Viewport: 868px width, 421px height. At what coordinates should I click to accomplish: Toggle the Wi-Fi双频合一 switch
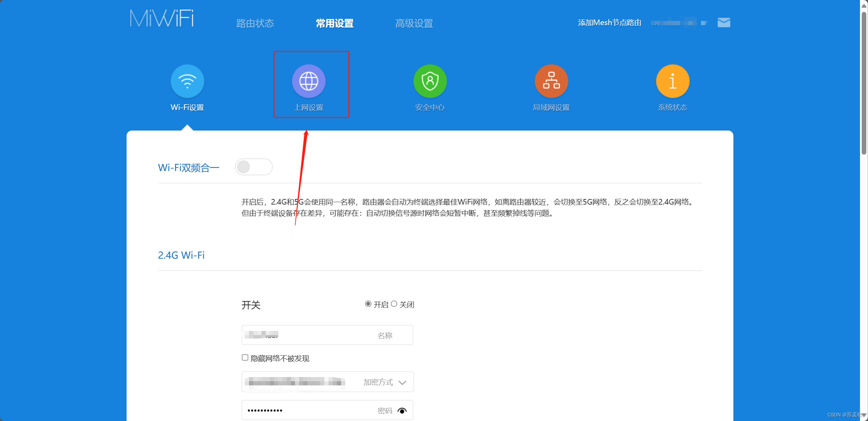(x=254, y=167)
